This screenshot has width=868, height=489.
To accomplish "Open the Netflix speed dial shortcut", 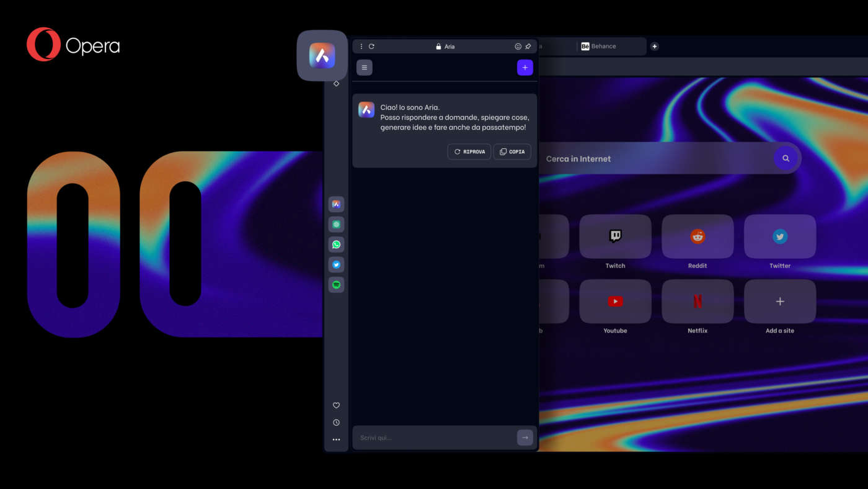I will click(697, 301).
